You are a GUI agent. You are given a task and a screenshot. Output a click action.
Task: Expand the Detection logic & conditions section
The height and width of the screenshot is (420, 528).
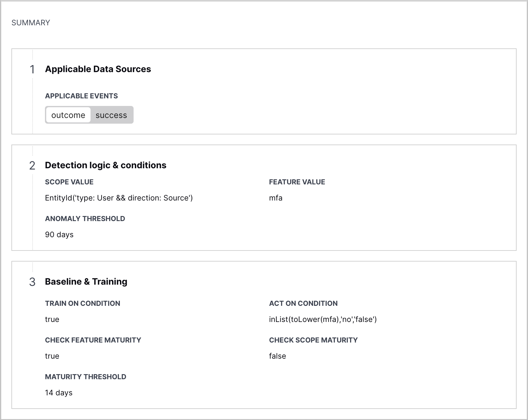point(106,165)
